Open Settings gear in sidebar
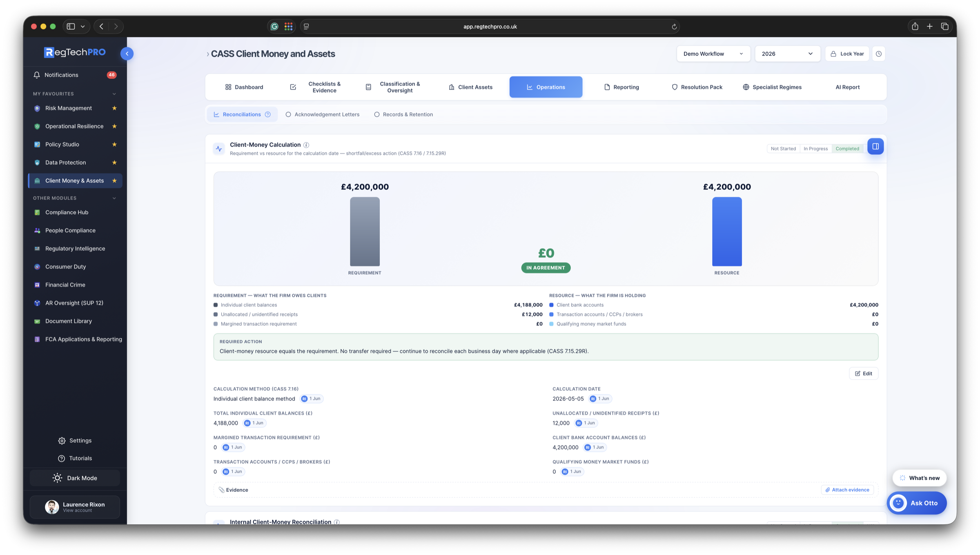The height and width of the screenshot is (555, 980). pos(75,440)
